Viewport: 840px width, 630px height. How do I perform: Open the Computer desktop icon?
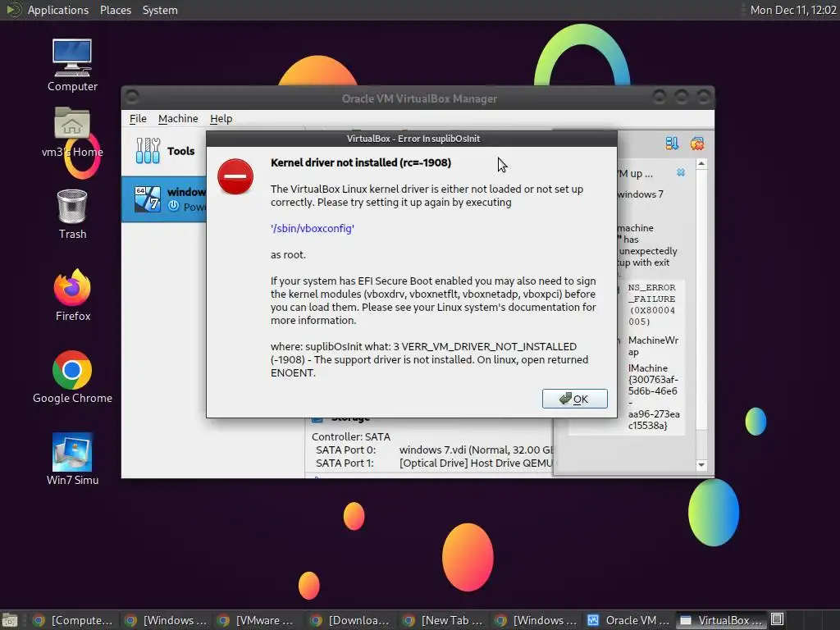point(72,66)
